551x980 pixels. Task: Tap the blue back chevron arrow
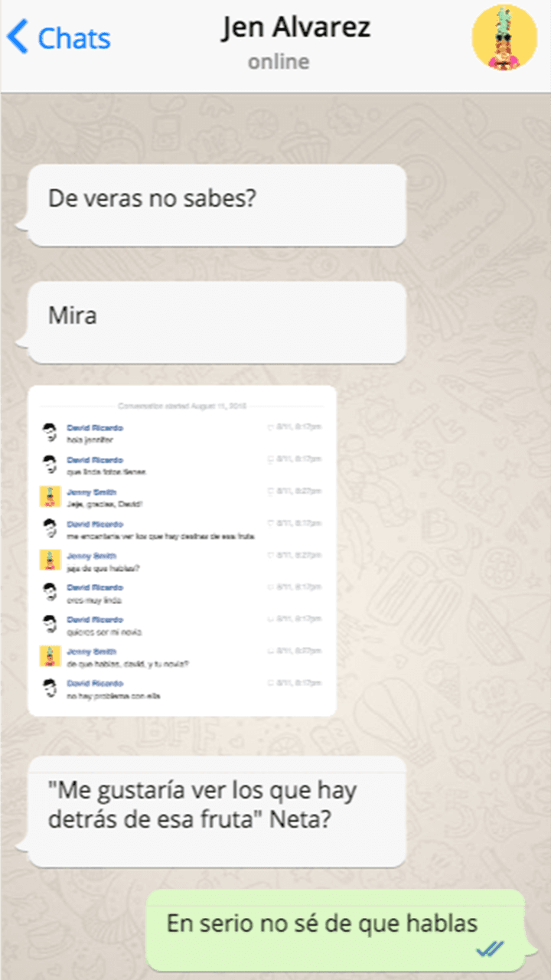pyautogui.click(x=17, y=38)
